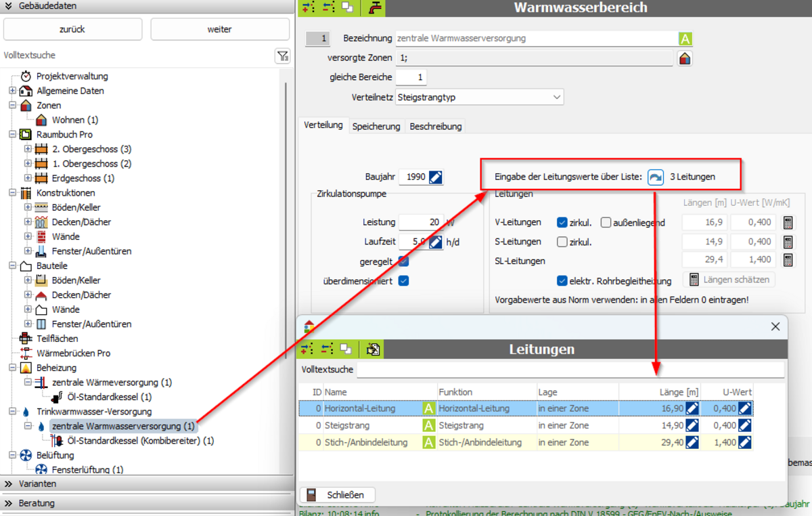Click green A icon beside Bezeichnung
Screen dimensions: 812x516
point(685,39)
